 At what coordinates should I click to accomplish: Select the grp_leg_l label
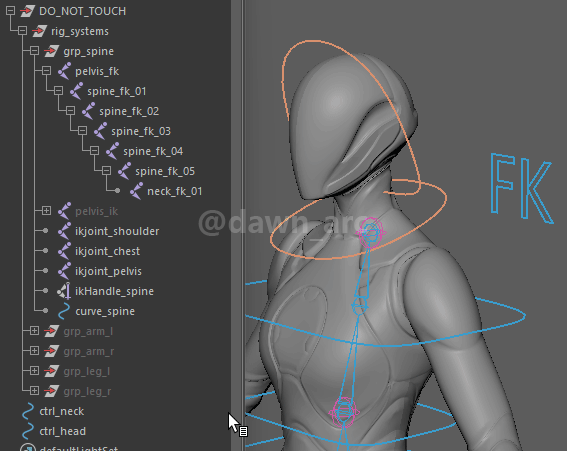coord(87,371)
